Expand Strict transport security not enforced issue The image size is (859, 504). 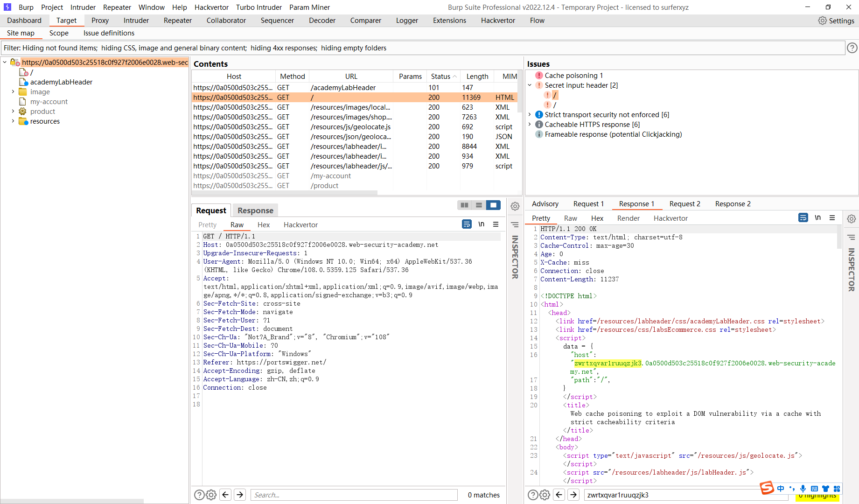[x=530, y=114]
